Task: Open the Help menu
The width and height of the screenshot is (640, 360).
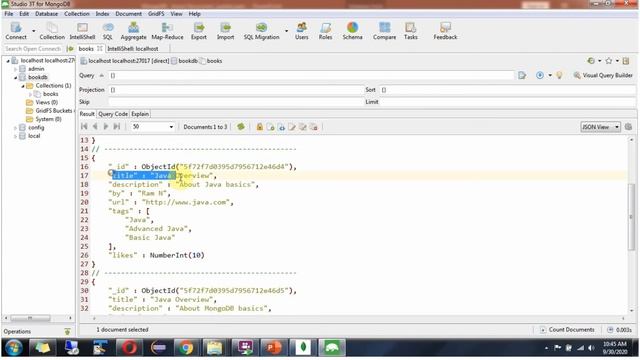Action: pyautogui.click(x=194, y=13)
